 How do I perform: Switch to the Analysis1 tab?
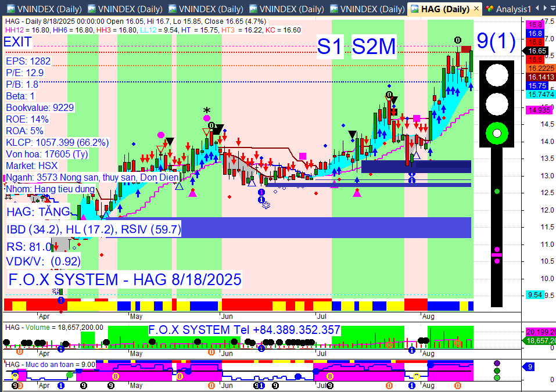513,9
